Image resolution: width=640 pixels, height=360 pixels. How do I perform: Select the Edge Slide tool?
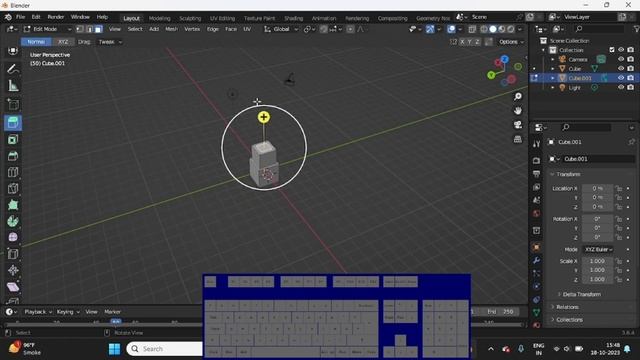coord(13,254)
